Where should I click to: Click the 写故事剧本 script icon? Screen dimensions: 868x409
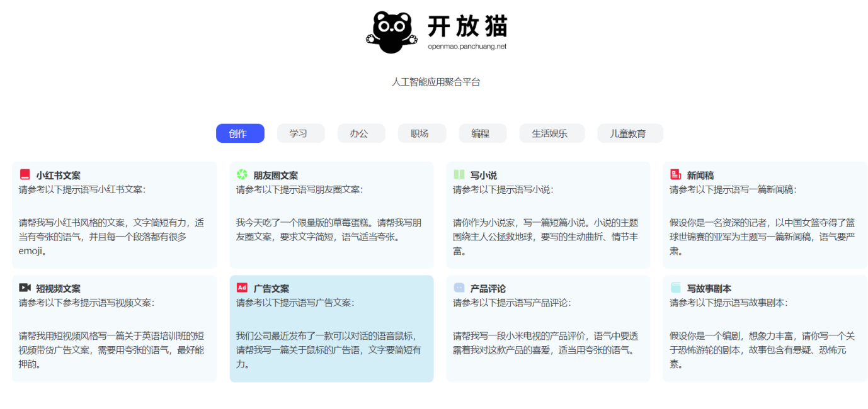[x=671, y=287]
